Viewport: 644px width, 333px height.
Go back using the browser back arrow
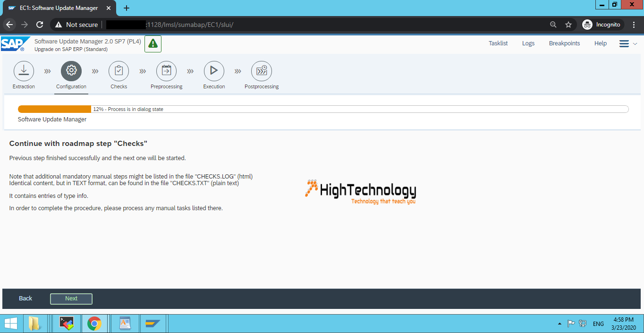[x=9, y=25]
